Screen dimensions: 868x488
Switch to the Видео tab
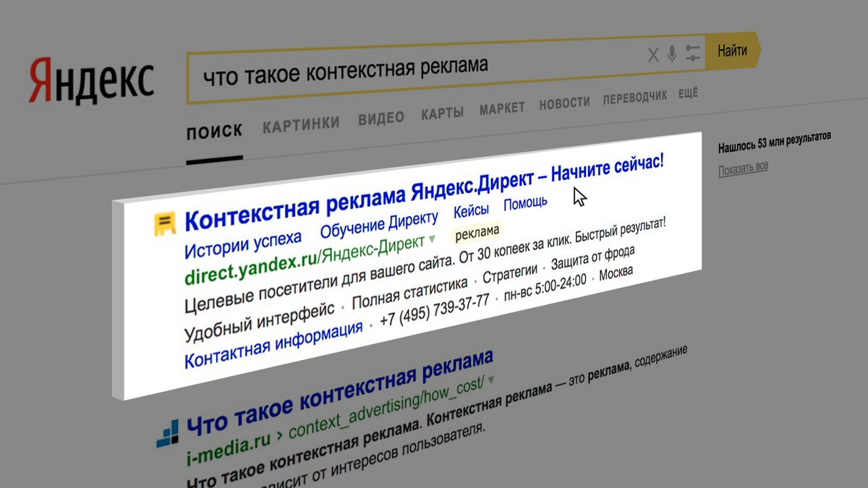tap(381, 119)
